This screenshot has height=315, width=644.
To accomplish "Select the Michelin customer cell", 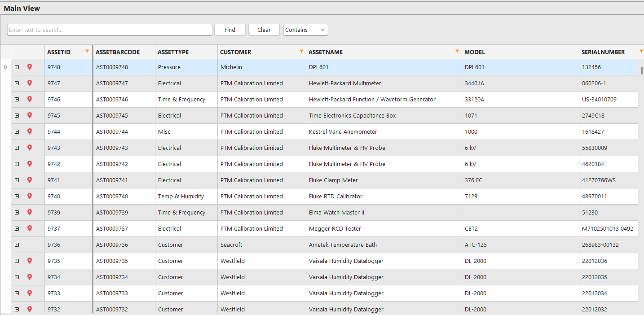I will (262, 67).
